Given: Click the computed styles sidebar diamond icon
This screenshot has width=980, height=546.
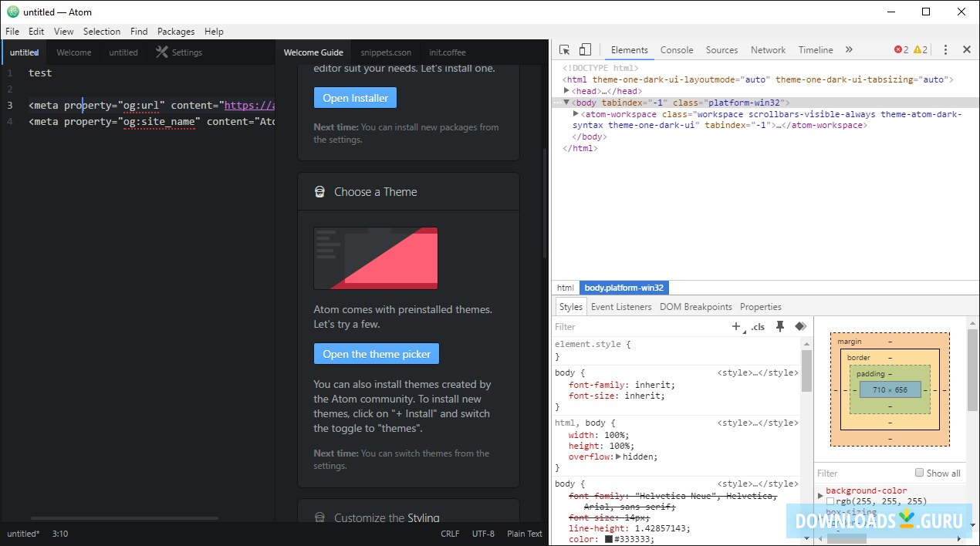Looking at the screenshot, I should coord(800,326).
